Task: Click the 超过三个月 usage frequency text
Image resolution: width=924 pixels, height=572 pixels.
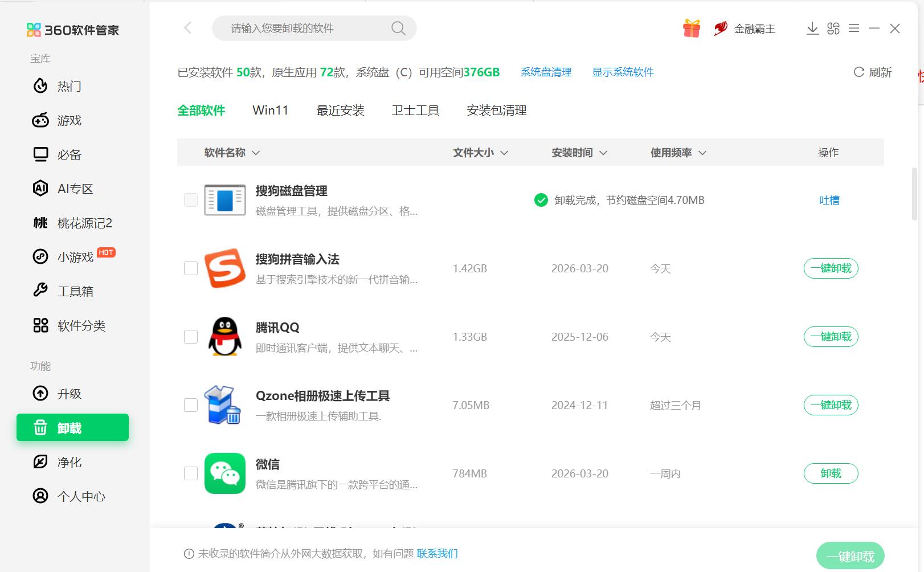Action: 676,405
